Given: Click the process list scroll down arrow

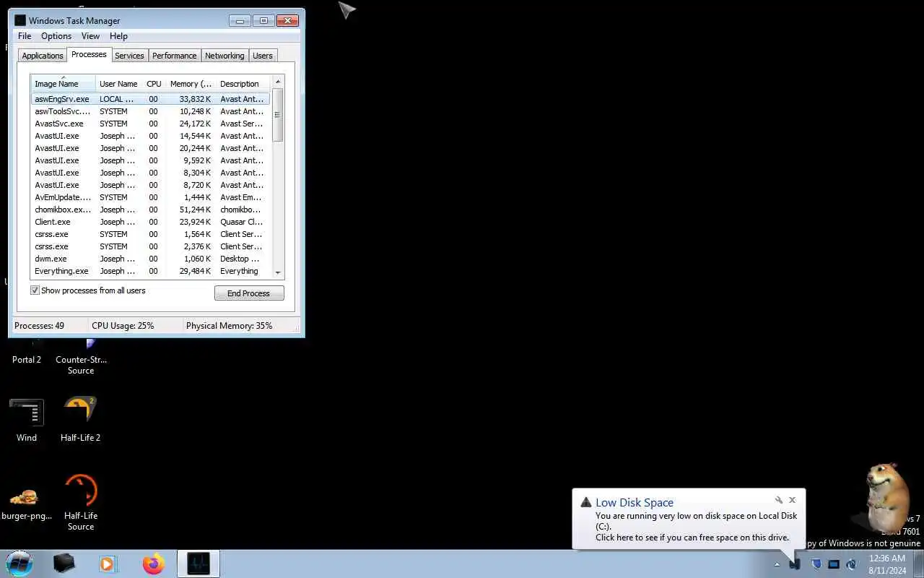Looking at the screenshot, I should [x=278, y=272].
